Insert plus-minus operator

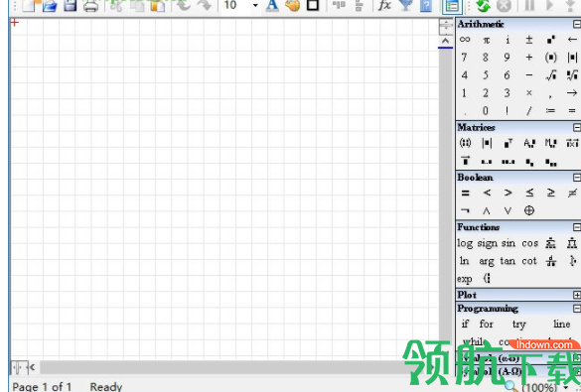point(529,40)
